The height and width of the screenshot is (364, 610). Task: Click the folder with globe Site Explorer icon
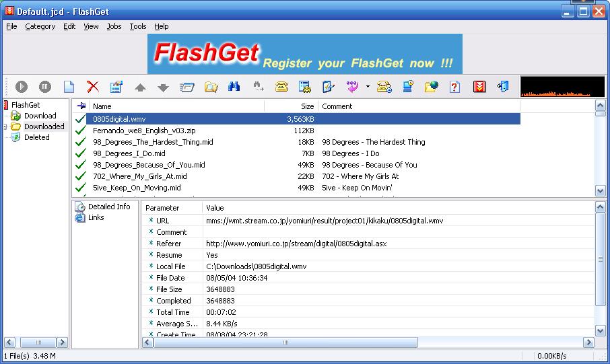(x=432, y=86)
